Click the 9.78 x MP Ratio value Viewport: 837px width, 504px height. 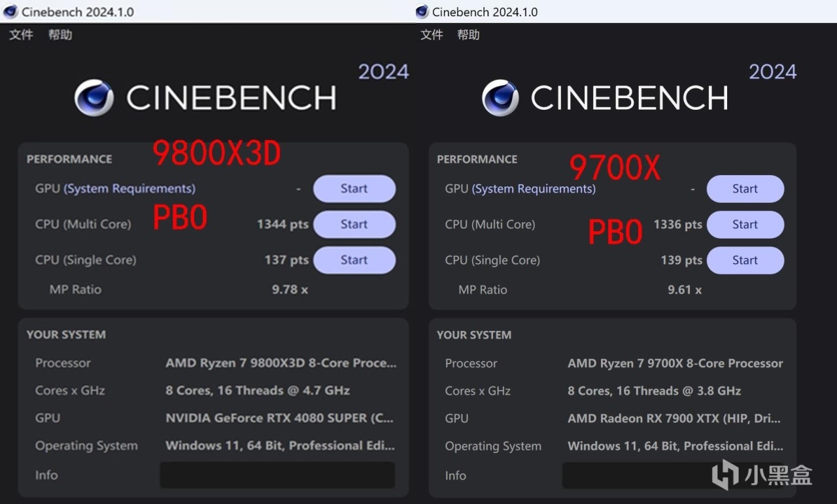[290, 289]
